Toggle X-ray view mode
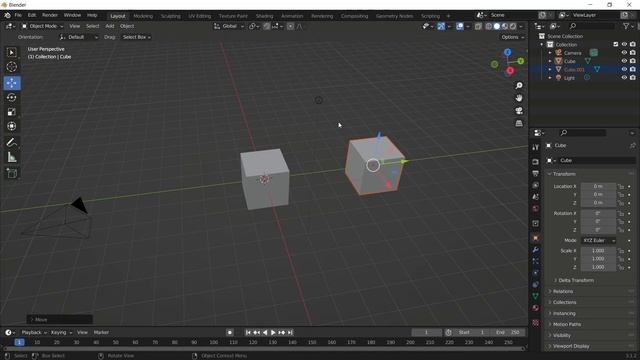The width and height of the screenshot is (640, 360). [478, 26]
